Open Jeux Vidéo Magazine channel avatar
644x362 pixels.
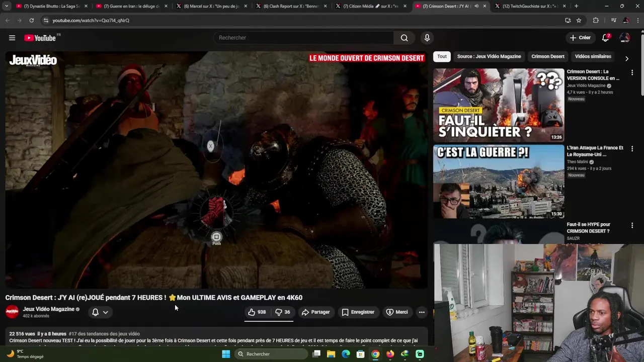12,312
